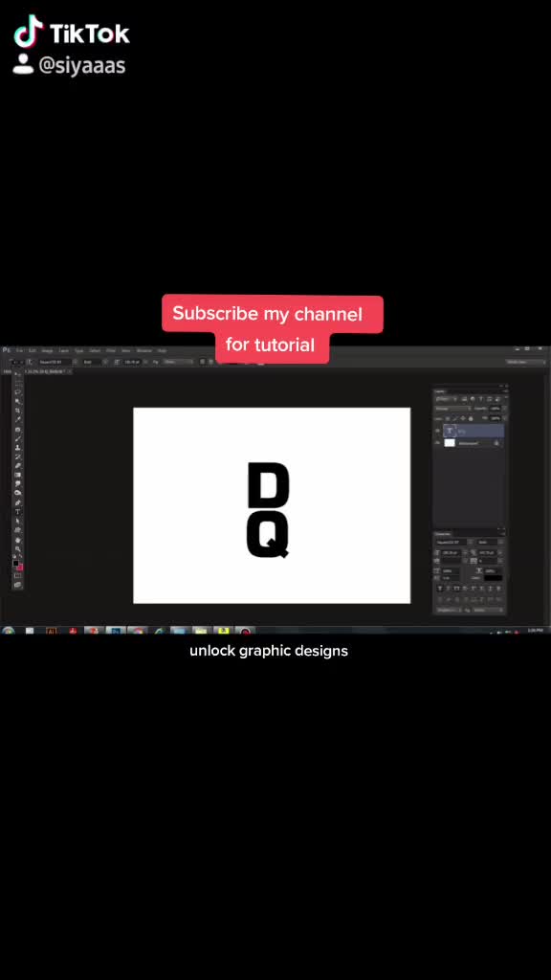The image size is (551, 980).
Task: Hide the text layer via eye icon
Action: click(x=437, y=431)
